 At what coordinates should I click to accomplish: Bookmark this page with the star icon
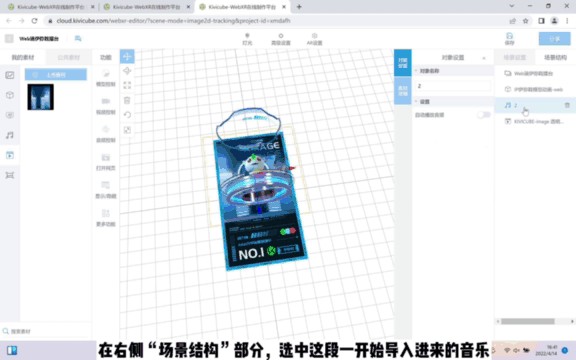pos(526,21)
